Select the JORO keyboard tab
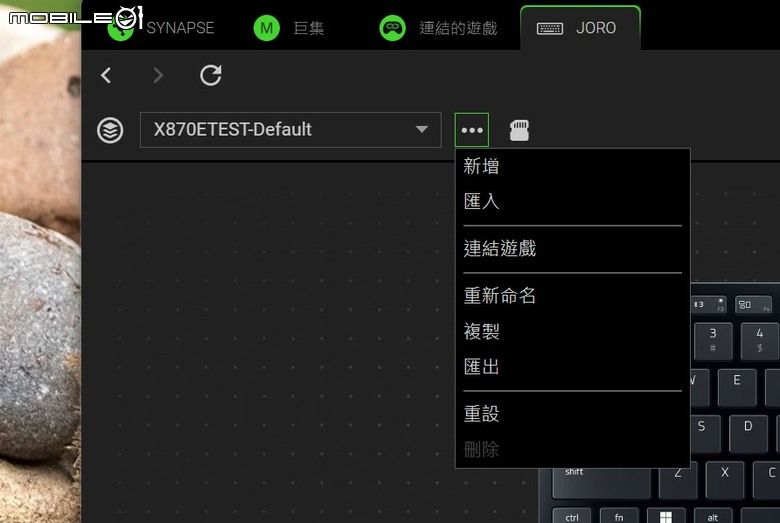The image size is (780, 523). pos(580,28)
